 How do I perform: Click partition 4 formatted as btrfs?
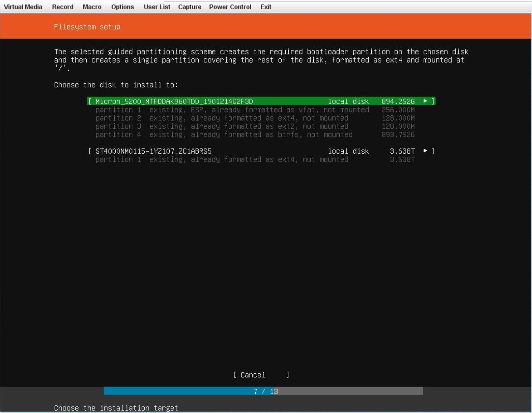coord(224,135)
